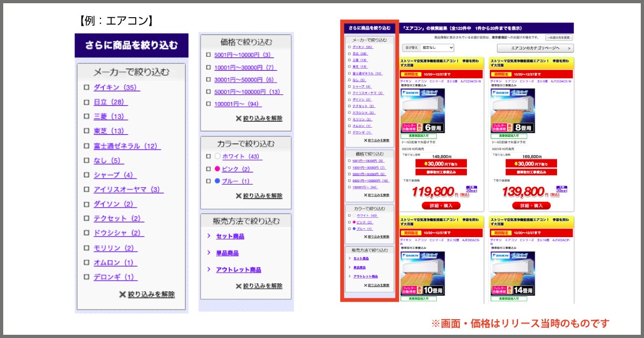Check the 100001円〜 box in enlarged panel
Viewport: 644px width, 338px height.
(208, 104)
